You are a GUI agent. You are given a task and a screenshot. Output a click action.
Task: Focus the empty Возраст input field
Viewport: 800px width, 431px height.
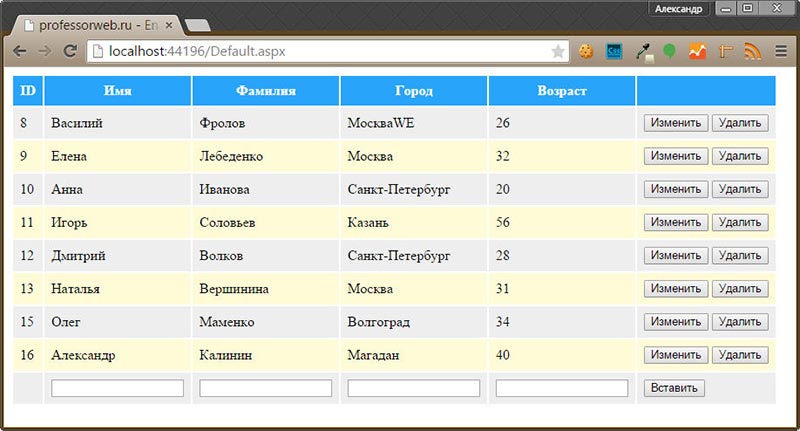pyautogui.click(x=562, y=388)
